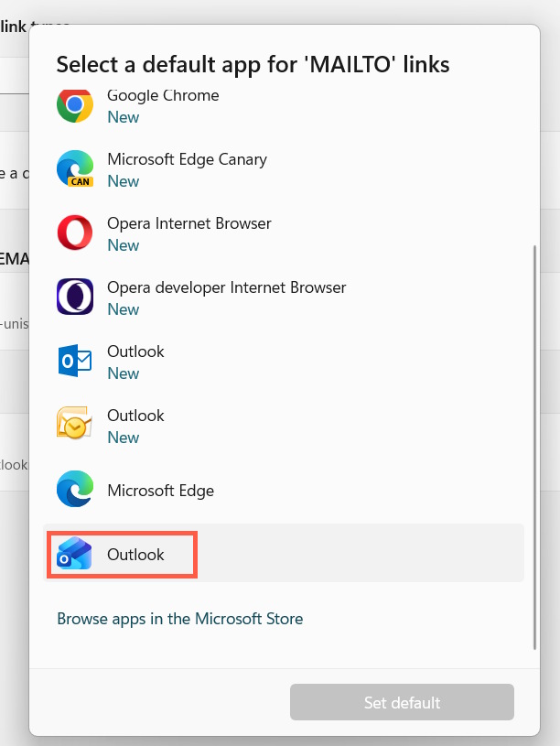The image size is (560, 746).
Task: Click the Set default button
Action: 402,702
